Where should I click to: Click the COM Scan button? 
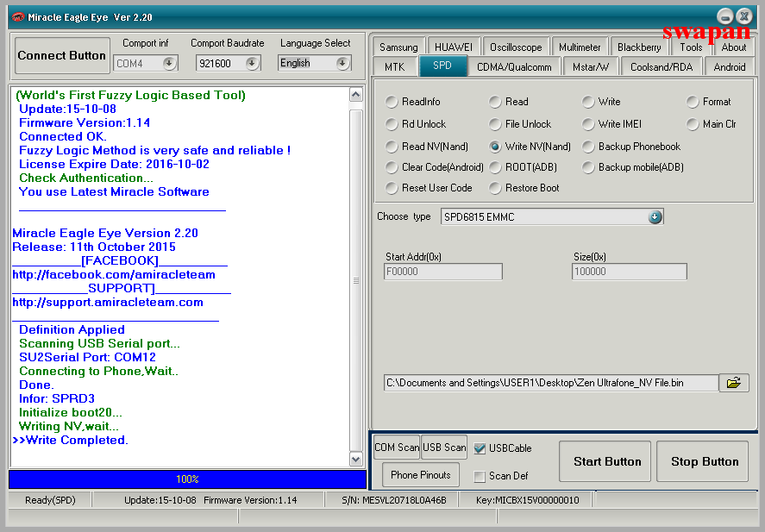pyautogui.click(x=397, y=448)
